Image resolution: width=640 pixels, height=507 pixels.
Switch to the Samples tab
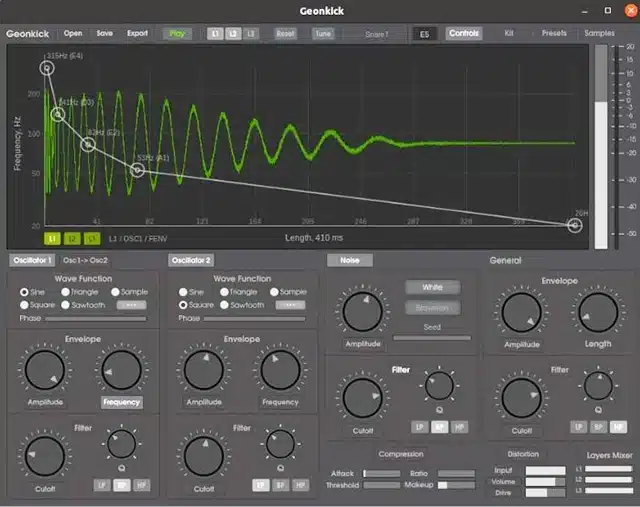coord(599,33)
